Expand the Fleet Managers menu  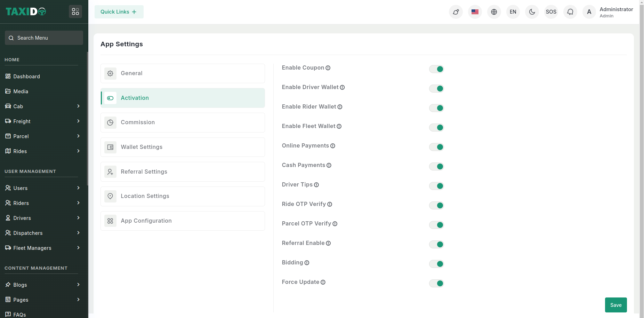(x=42, y=248)
